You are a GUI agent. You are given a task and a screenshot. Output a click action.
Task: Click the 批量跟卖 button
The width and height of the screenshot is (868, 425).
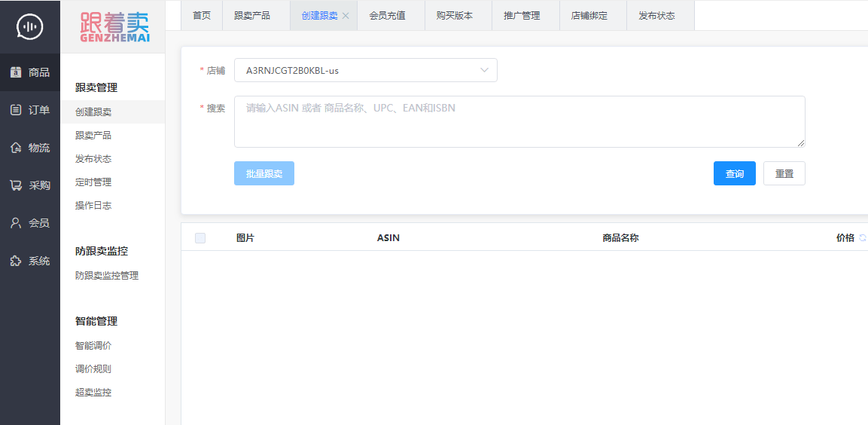[x=264, y=173]
